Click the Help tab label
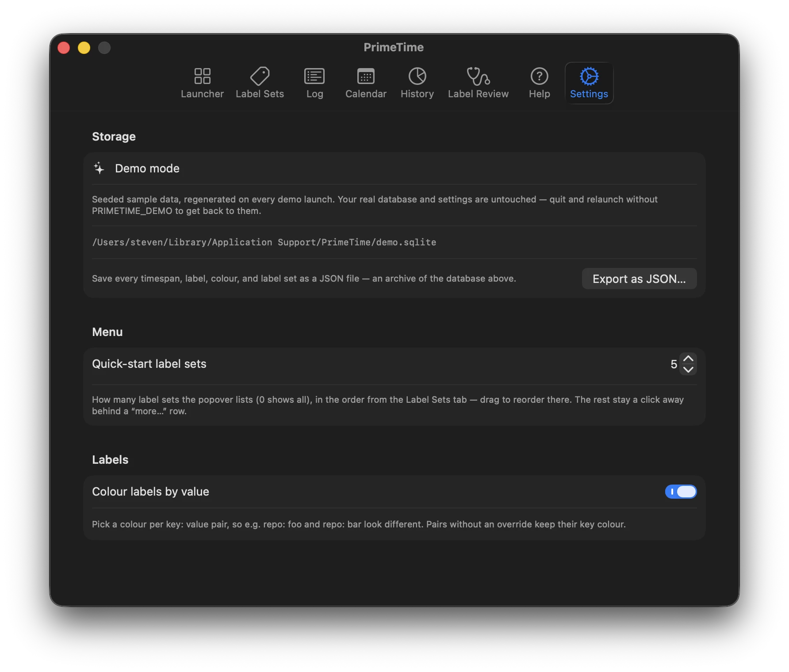The width and height of the screenshot is (789, 672). pyautogui.click(x=539, y=94)
